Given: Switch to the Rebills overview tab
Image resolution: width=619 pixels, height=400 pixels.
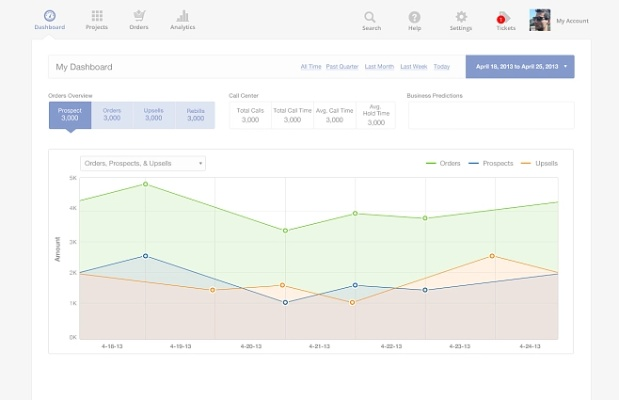Looking at the screenshot, I should coord(194,114).
